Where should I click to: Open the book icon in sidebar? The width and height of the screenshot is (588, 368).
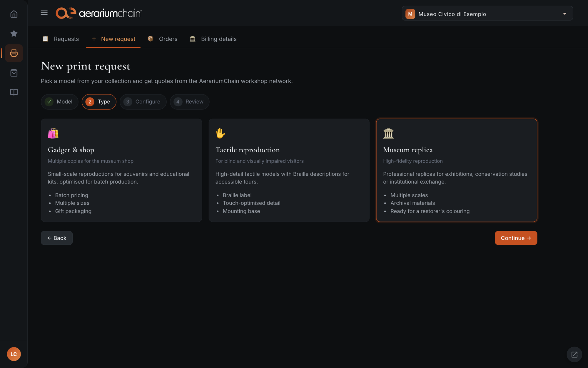14,92
